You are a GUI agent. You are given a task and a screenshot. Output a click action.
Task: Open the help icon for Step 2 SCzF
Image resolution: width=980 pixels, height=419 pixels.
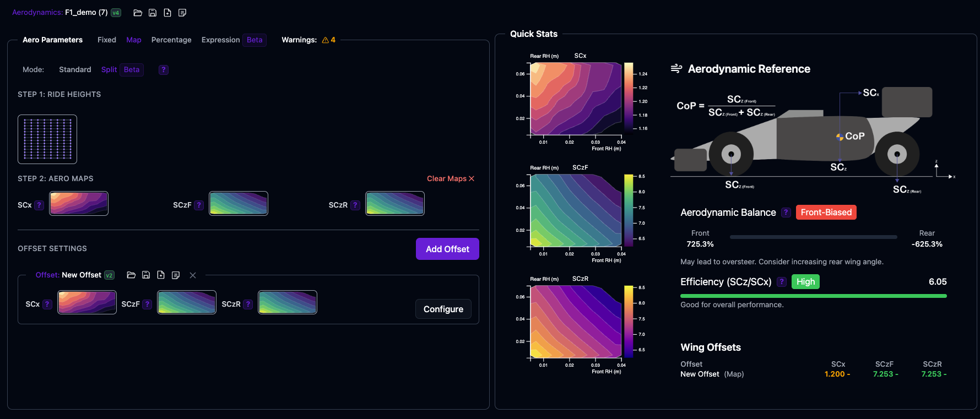click(199, 205)
